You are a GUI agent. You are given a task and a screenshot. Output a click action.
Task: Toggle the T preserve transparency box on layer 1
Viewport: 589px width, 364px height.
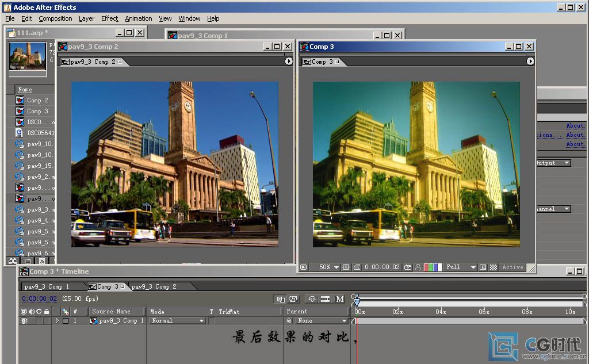pos(212,321)
